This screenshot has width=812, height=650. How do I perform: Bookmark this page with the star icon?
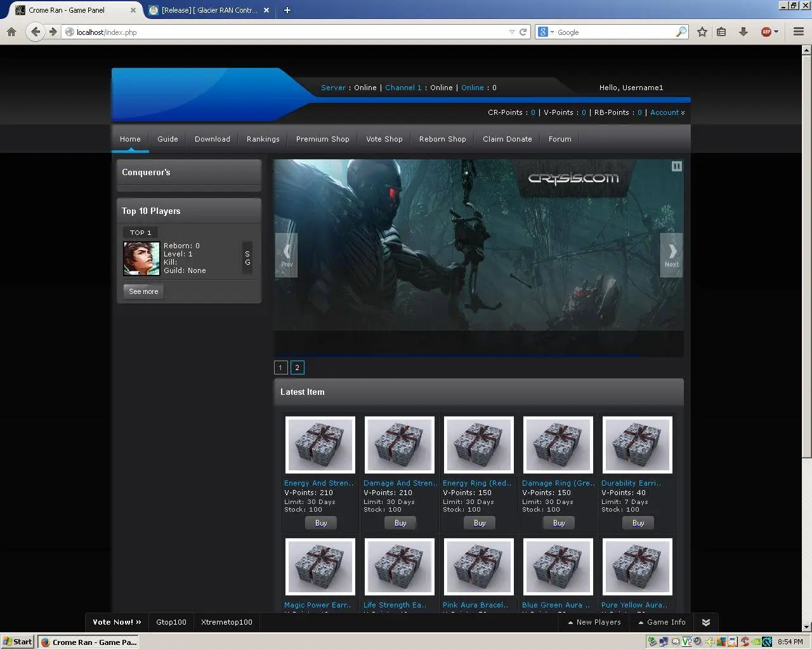[702, 32]
